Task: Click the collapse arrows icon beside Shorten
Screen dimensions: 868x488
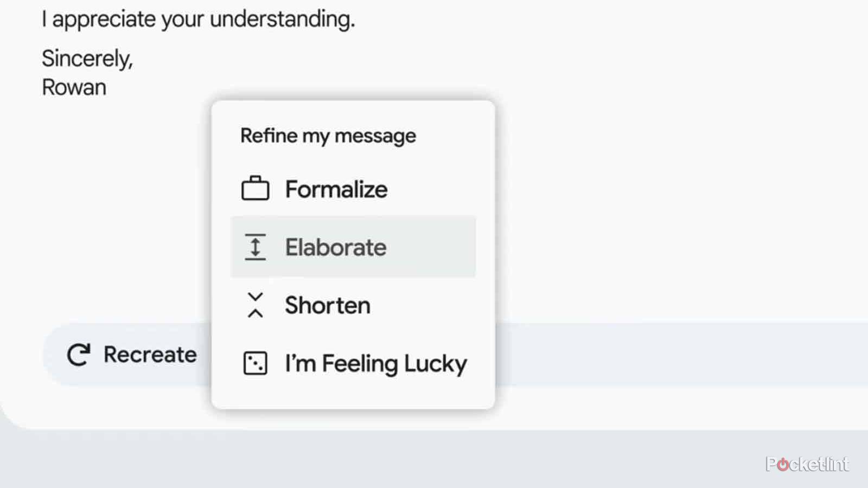Action: (x=255, y=305)
